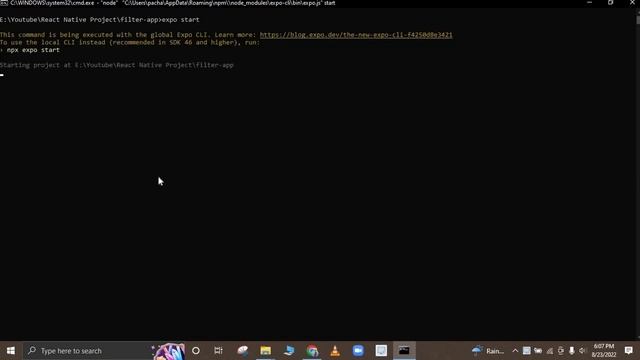Open Task View on the taskbar
This screenshot has height=360, width=640.
[x=218, y=351]
